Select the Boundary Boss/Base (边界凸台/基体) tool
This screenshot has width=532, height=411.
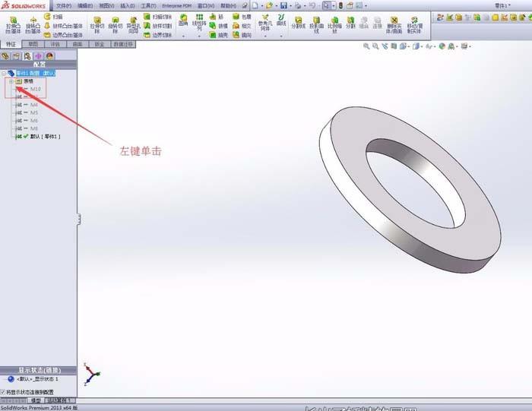click(63, 35)
